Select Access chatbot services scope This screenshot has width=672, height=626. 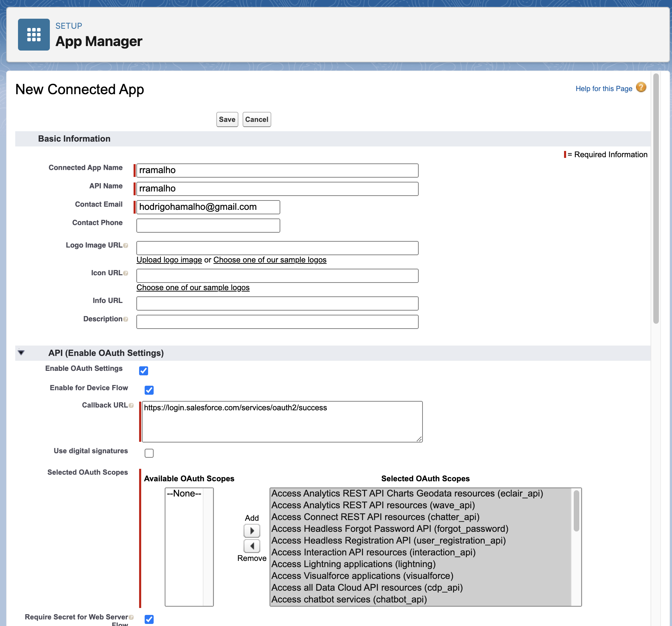(x=349, y=599)
